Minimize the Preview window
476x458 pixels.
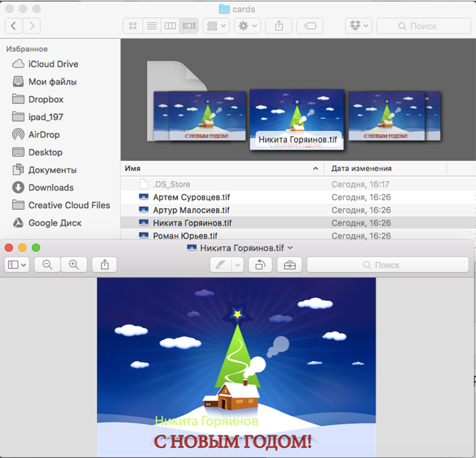click(23, 248)
